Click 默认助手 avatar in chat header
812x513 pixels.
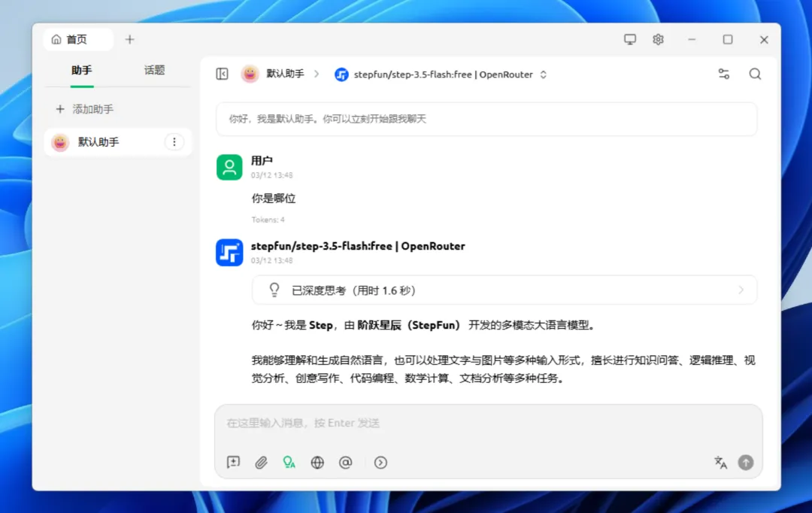click(x=250, y=74)
